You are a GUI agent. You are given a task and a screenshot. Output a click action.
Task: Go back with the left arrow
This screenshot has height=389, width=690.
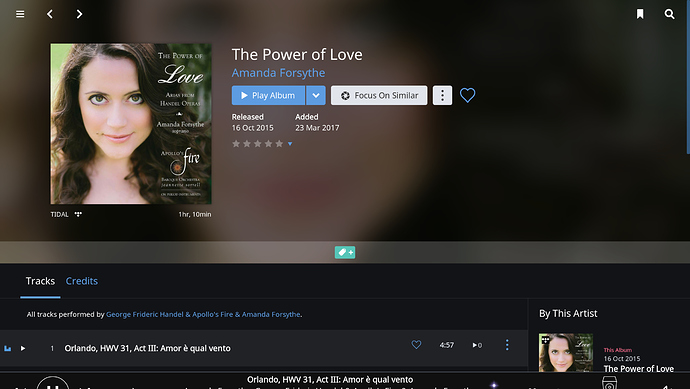(50, 14)
